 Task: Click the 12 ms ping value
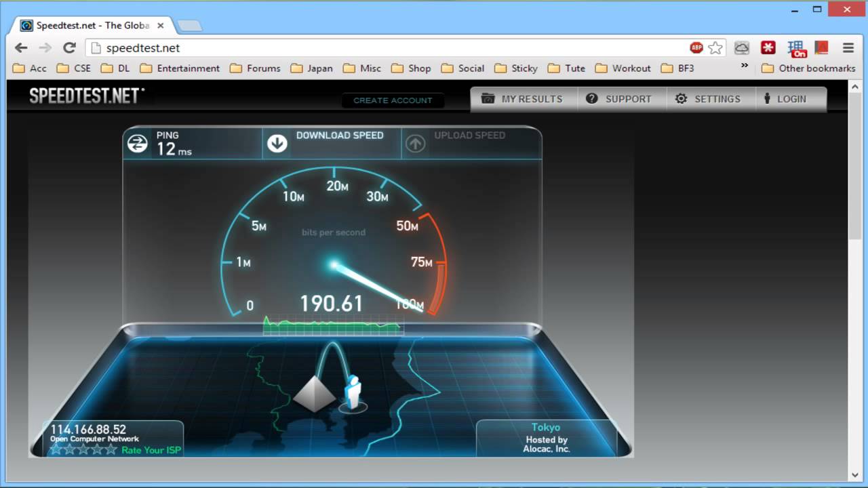pyautogui.click(x=174, y=148)
